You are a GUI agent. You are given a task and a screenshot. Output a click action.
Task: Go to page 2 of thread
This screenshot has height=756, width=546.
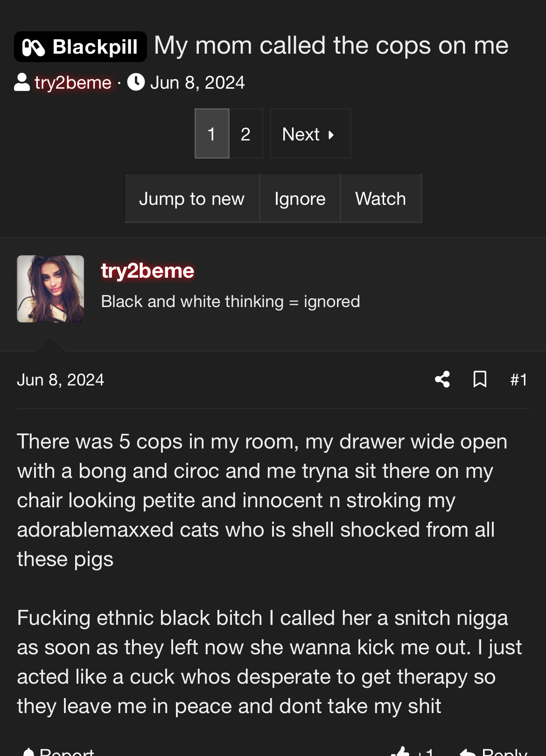[246, 134]
